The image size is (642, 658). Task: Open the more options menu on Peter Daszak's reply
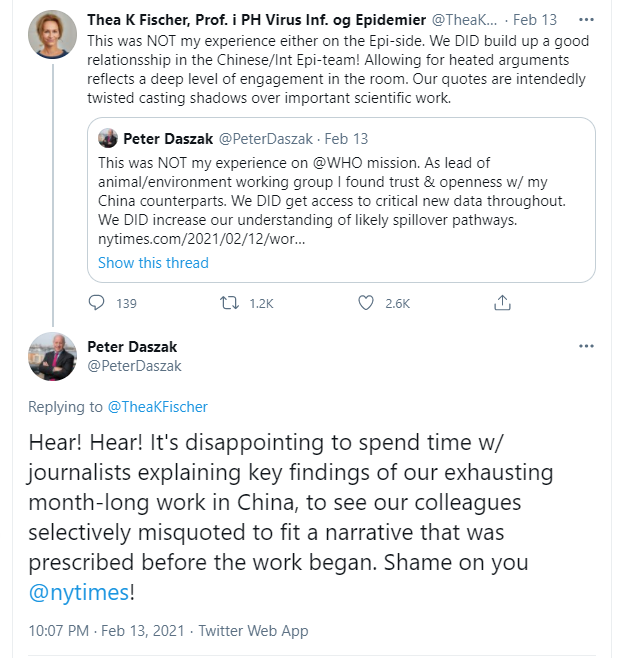(586, 346)
